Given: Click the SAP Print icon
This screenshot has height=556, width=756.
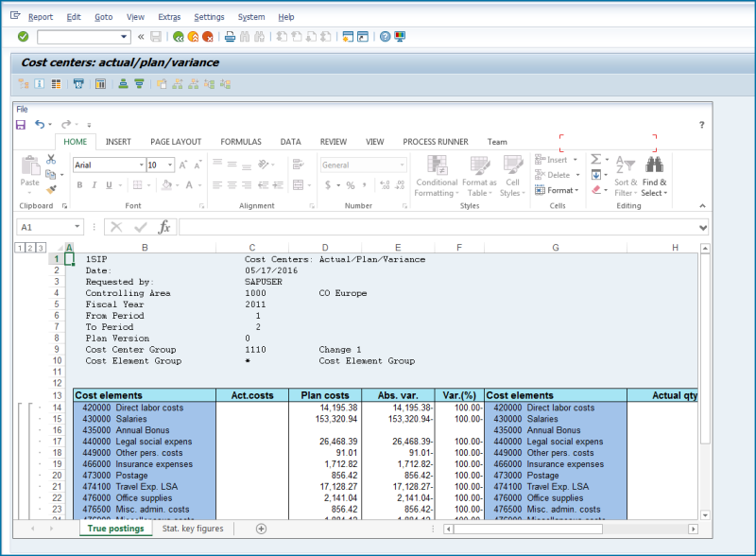Looking at the screenshot, I should point(230,37).
